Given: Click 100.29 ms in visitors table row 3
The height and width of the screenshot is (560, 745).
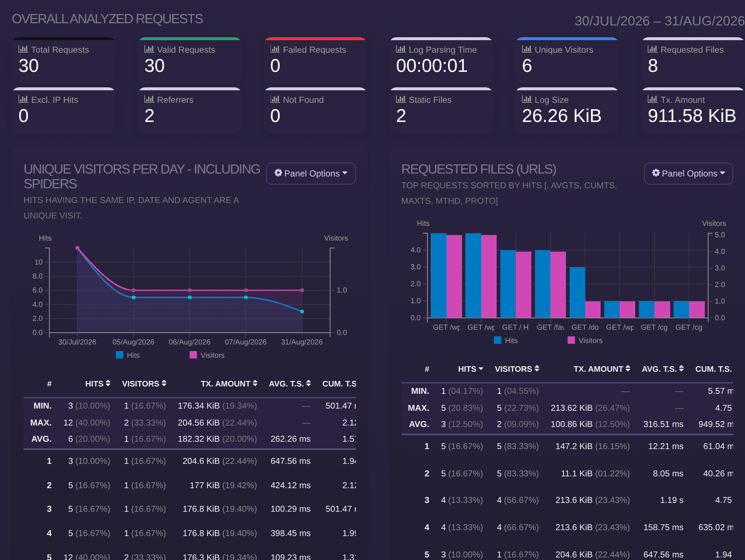Looking at the screenshot, I should point(290,509).
